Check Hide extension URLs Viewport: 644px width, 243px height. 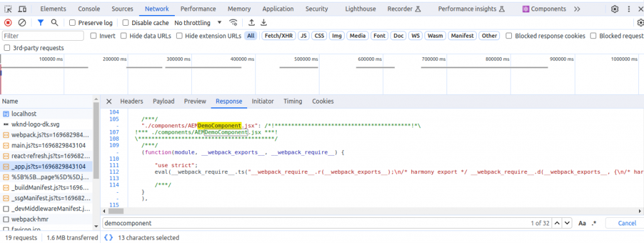point(179,36)
